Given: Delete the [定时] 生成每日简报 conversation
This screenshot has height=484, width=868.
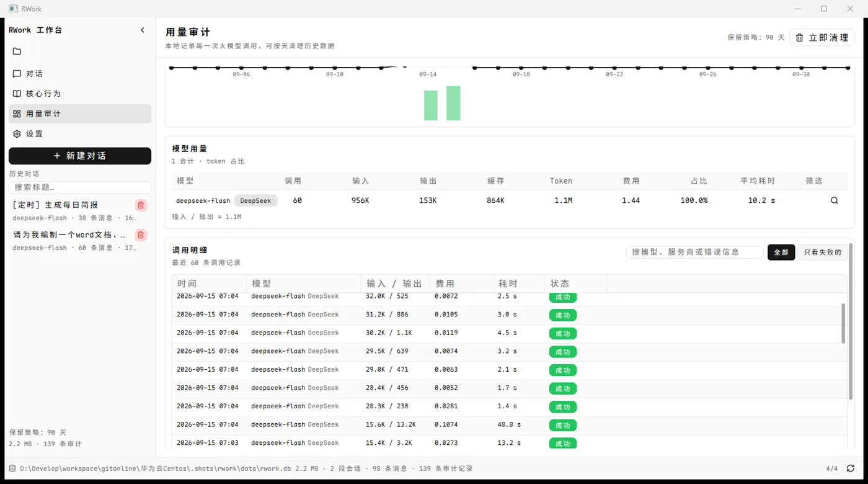Looking at the screenshot, I should pyautogui.click(x=141, y=205).
